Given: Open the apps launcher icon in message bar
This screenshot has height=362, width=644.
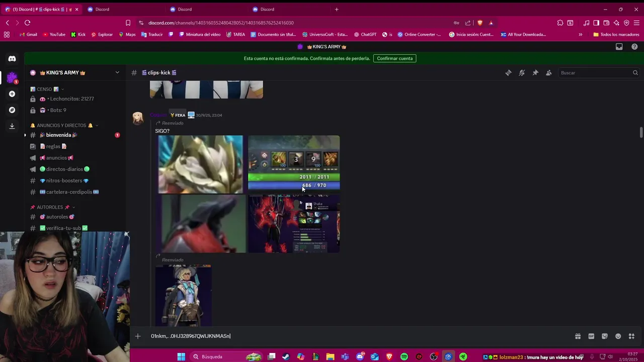Looking at the screenshot, I should point(632,336).
